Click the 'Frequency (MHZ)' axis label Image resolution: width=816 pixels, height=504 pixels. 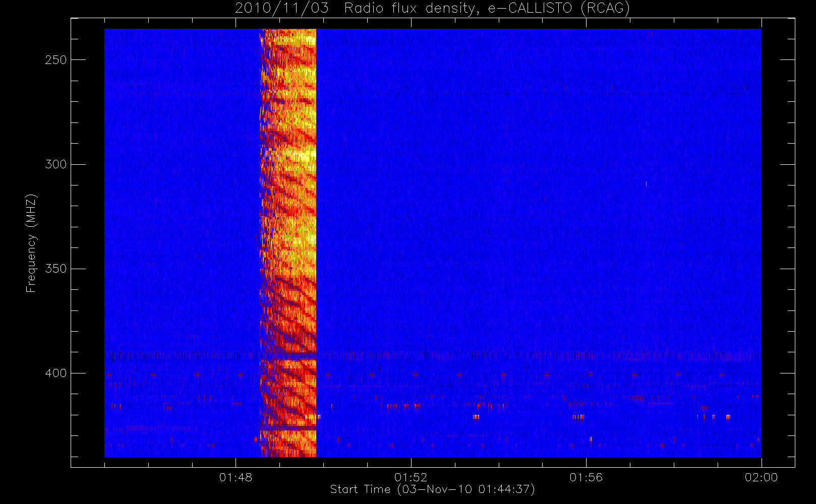click(x=31, y=243)
